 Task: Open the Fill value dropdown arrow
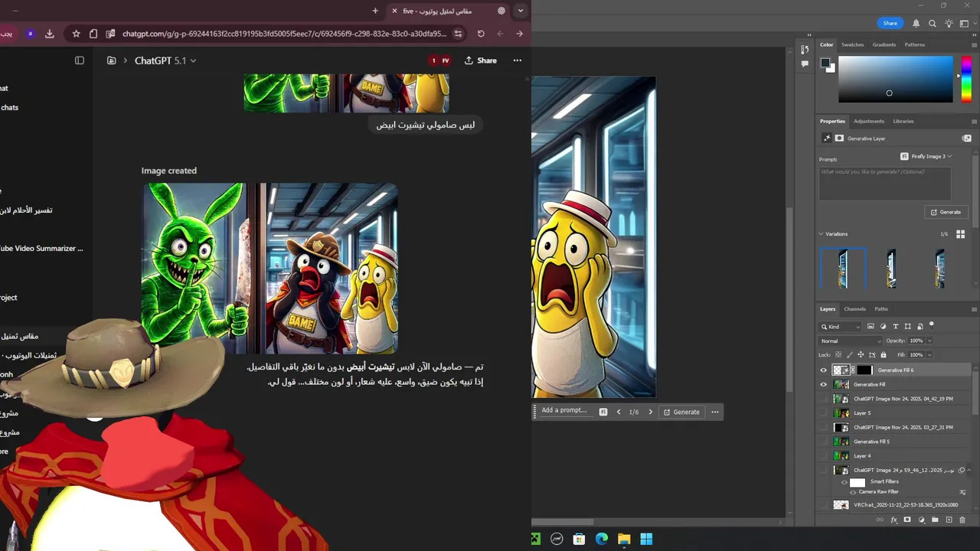pyautogui.click(x=929, y=355)
